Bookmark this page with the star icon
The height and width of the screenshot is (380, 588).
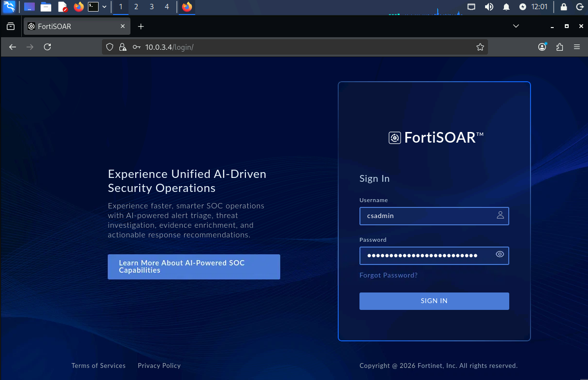480,47
